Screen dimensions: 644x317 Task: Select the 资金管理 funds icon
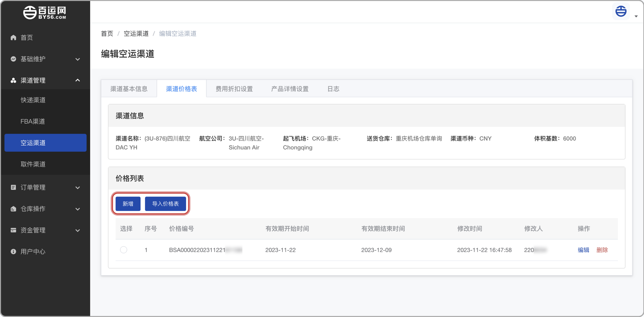point(13,230)
